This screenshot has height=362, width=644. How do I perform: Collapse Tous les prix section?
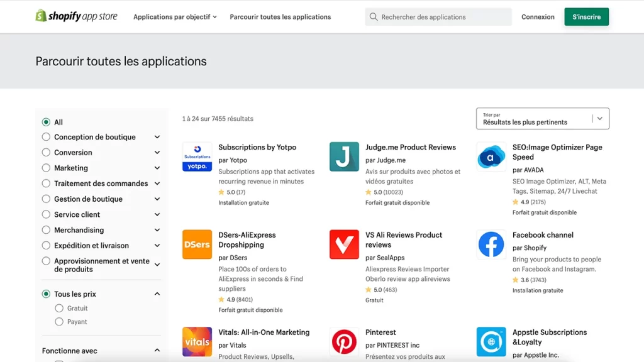pos(157,294)
